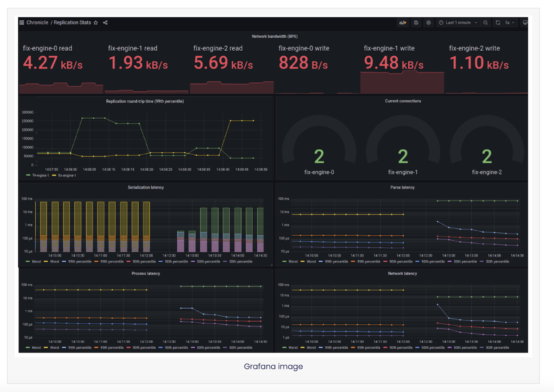Open the Process latency panel title menu
Screen dimensions: 554x392
tap(146, 273)
